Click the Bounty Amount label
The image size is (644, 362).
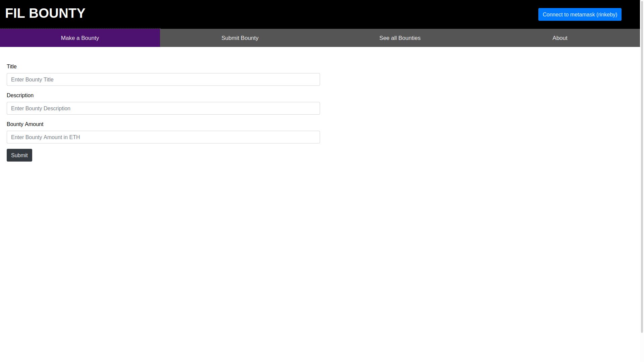pos(25,124)
